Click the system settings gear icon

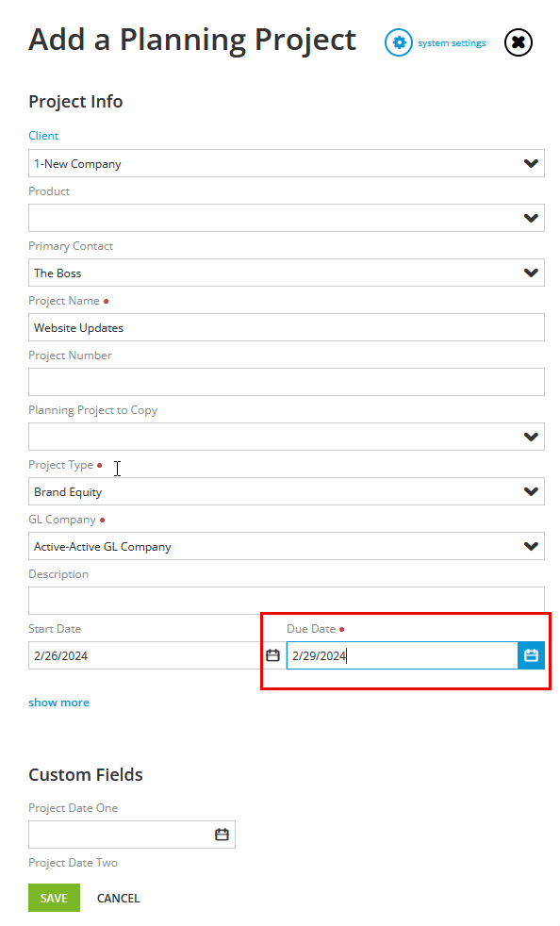[x=399, y=42]
